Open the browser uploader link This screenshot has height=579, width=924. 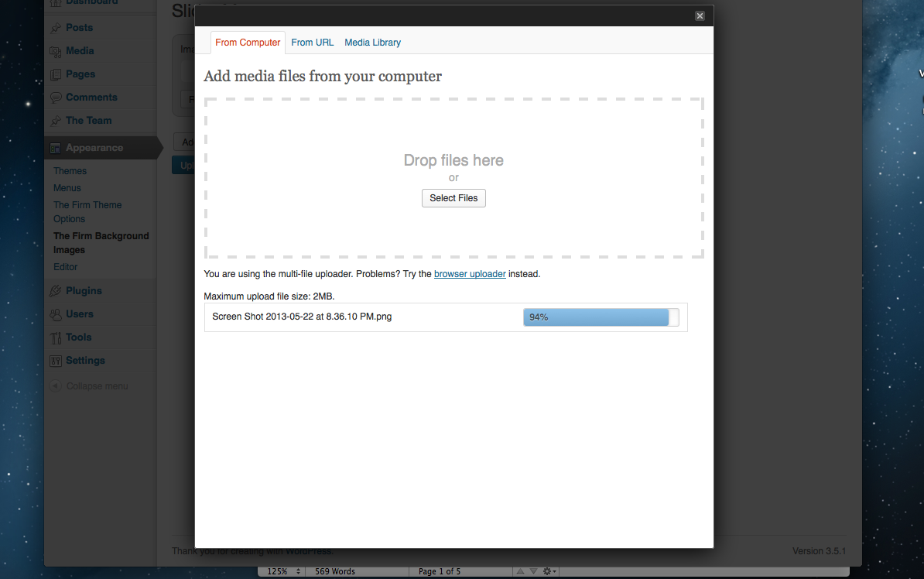coord(470,274)
